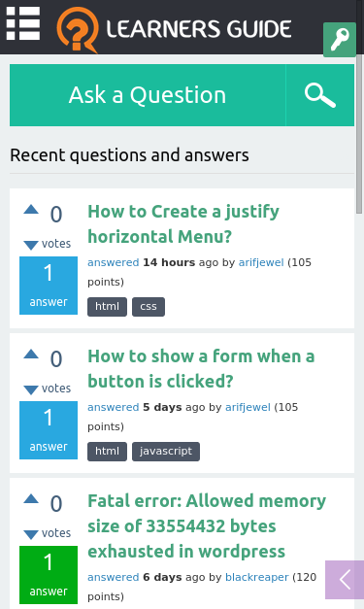Upvote the show a form question
This screenshot has width=364, height=609.
coord(31,354)
